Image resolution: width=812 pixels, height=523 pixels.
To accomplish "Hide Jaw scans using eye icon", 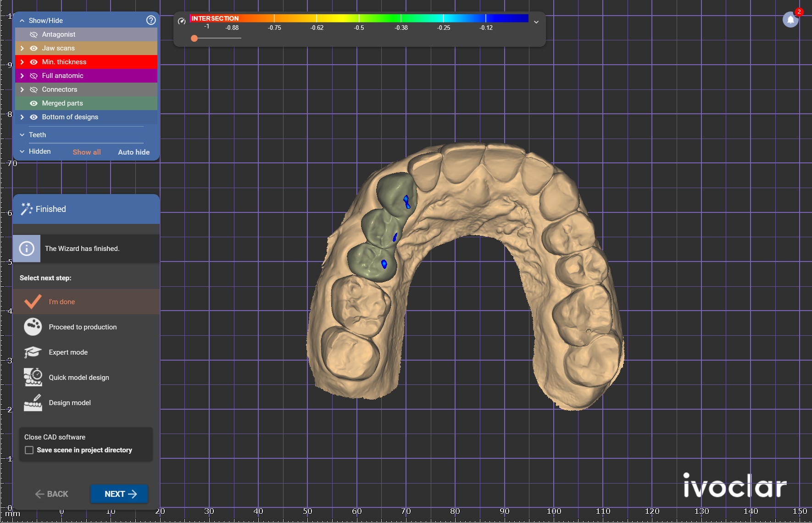I will click(33, 48).
